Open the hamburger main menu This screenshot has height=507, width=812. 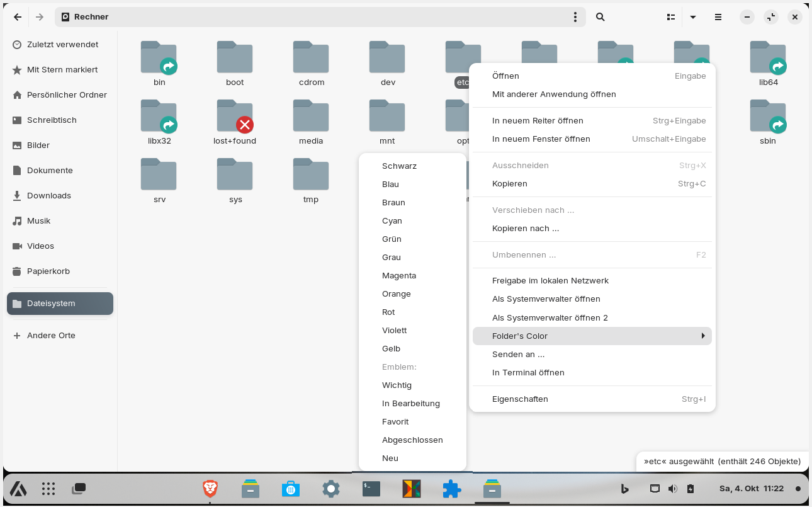[x=718, y=17]
